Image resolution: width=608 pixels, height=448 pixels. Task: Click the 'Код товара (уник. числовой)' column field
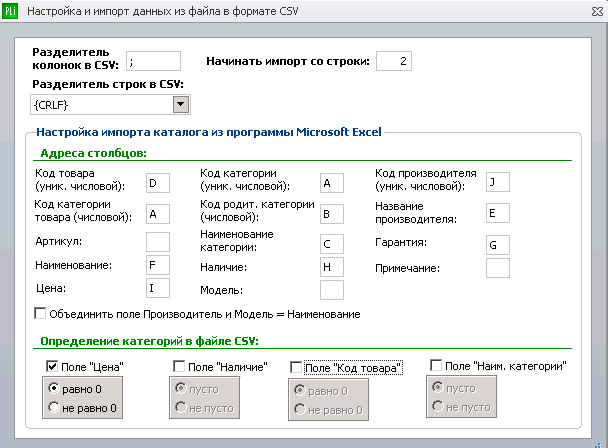tap(158, 183)
